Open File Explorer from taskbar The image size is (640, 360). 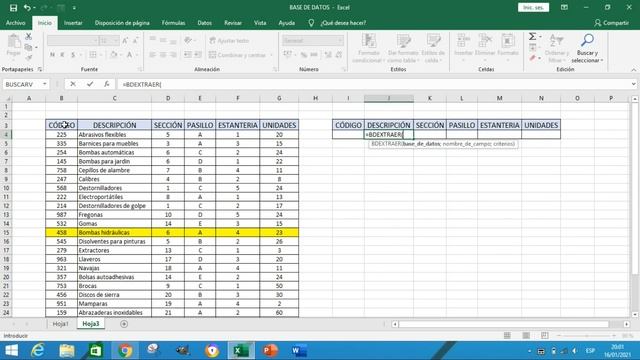67,351
